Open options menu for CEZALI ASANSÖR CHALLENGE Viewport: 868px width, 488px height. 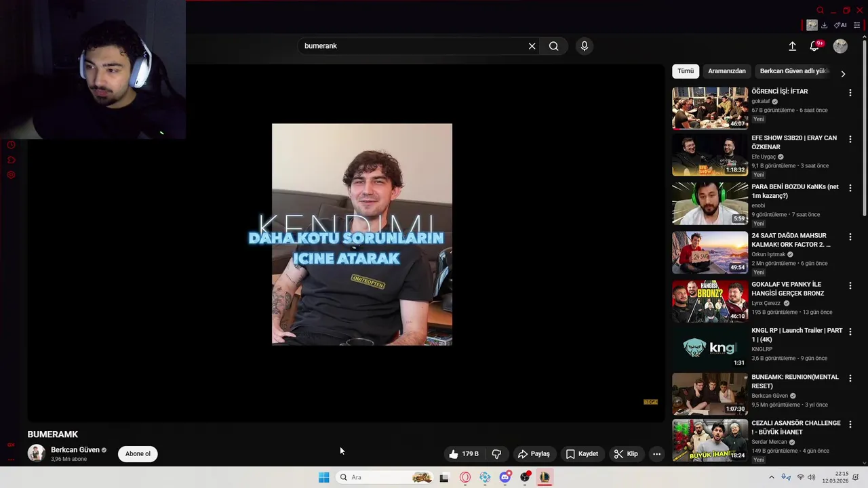click(850, 424)
